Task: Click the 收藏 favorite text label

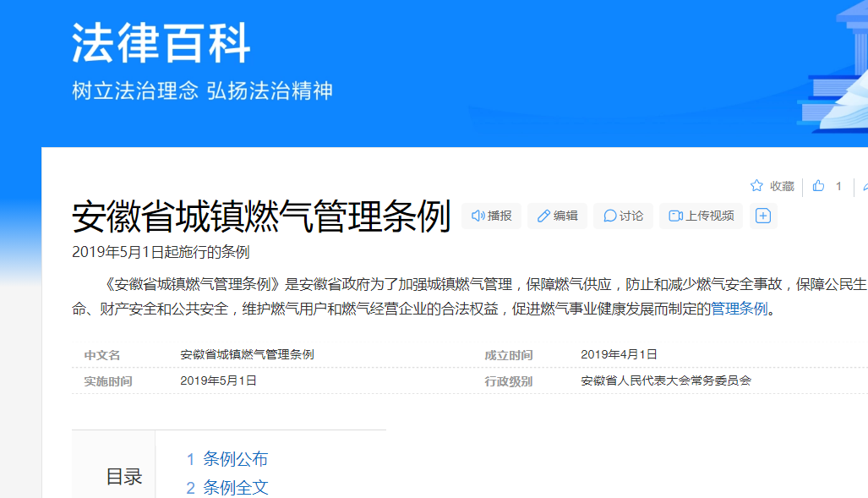Action: point(782,186)
